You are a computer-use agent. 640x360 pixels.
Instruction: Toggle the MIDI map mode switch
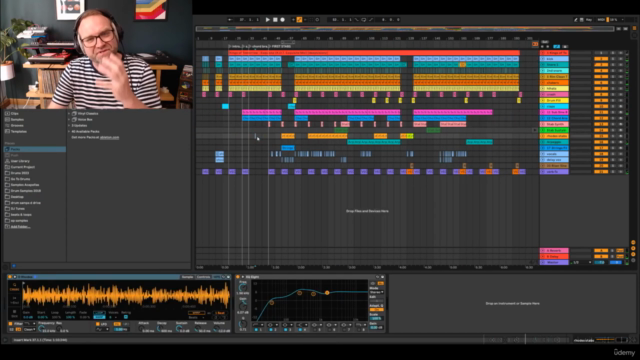pos(601,20)
